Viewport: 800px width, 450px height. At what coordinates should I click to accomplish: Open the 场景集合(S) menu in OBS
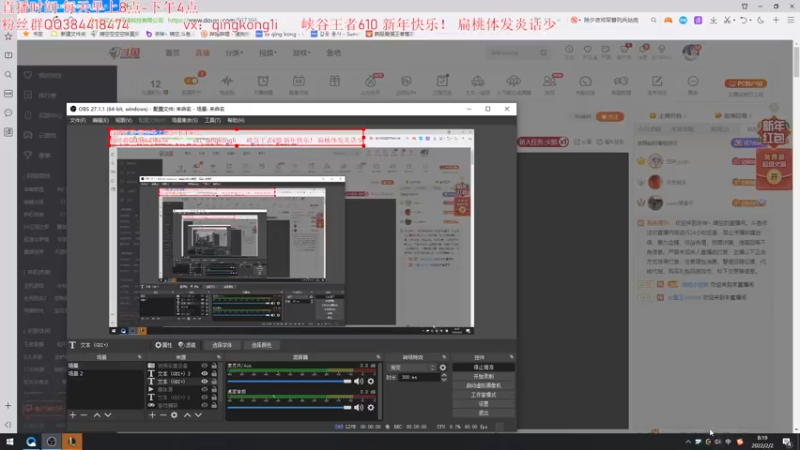click(185, 120)
